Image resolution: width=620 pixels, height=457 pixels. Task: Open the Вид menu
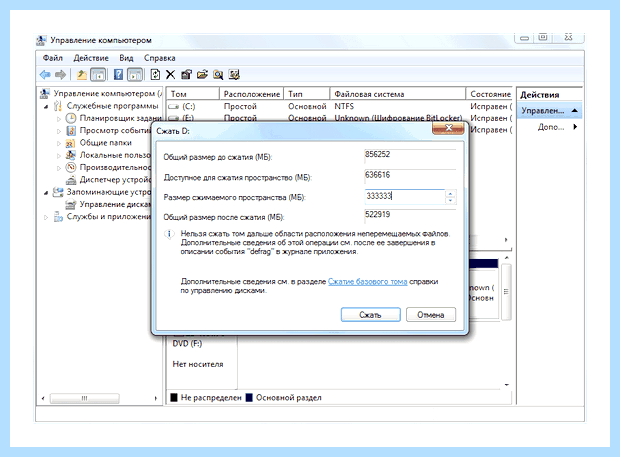tap(126, 58)
